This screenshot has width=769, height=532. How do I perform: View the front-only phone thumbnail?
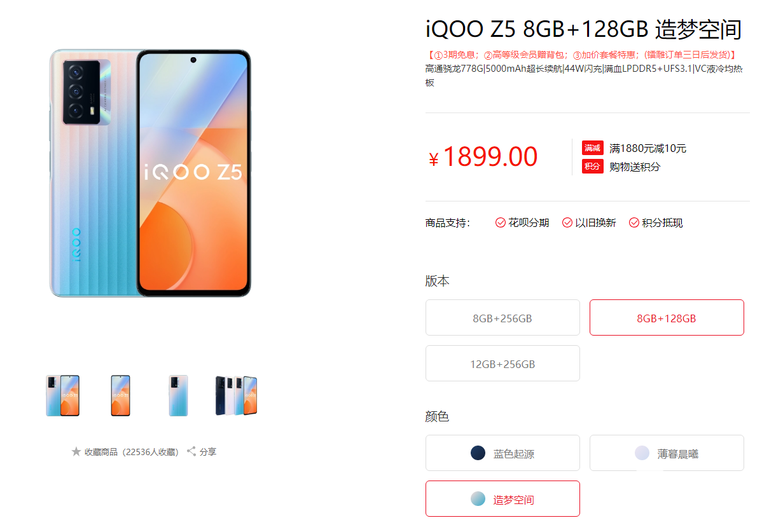click(120, 396)
